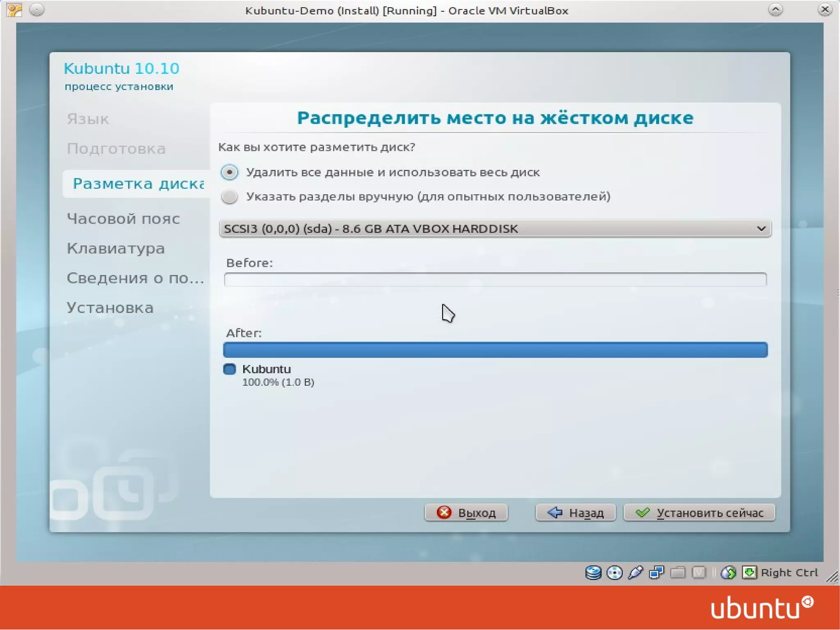Click the Назад button
Viewport: 840px width, 630px height.
pyautogui.click(x=575, y=513)
